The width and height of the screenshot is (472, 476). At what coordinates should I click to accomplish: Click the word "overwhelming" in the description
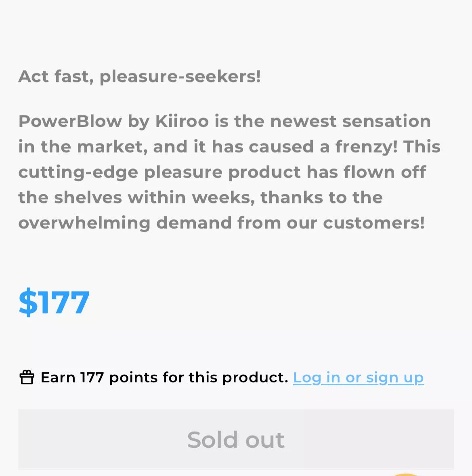pos(84,223)
